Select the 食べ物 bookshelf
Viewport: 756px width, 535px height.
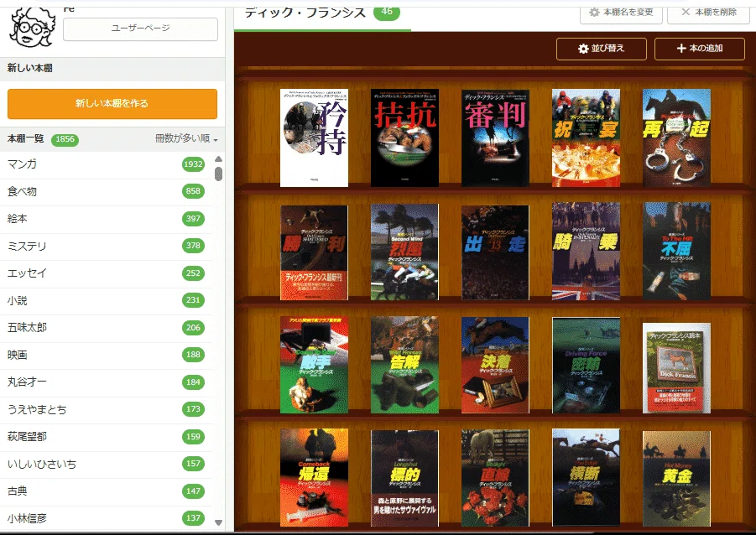pos(106,192)
